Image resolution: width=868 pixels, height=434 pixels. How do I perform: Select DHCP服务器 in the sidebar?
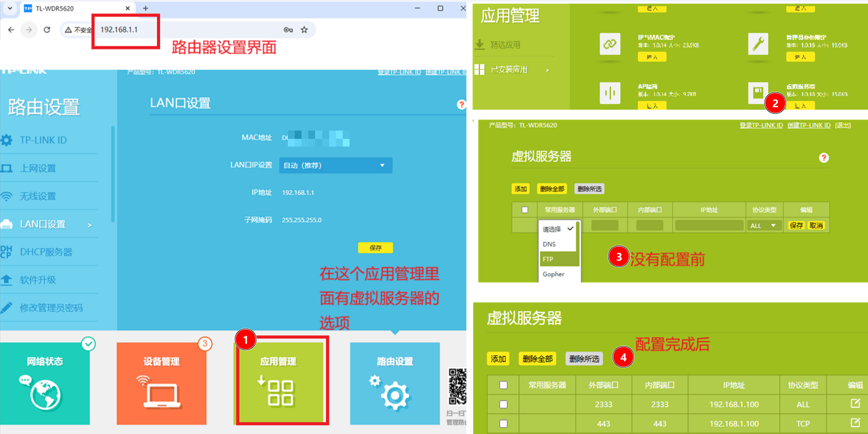pyautogui.click(x=46, y=252)
